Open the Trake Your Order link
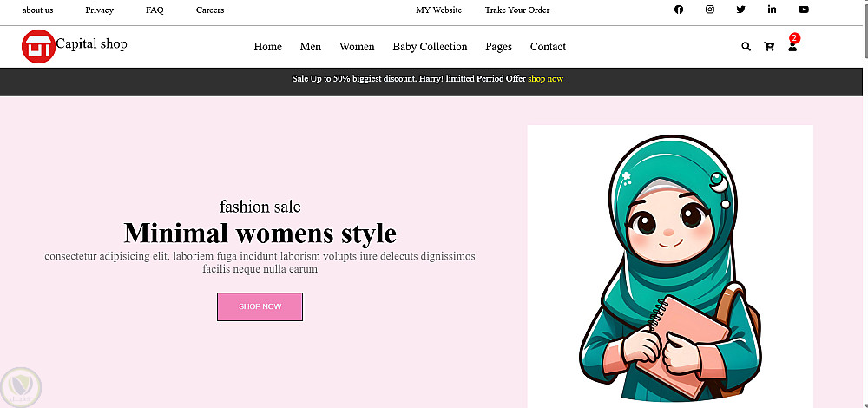This screenshot has width=868, height=408. (x=517, y=10)
